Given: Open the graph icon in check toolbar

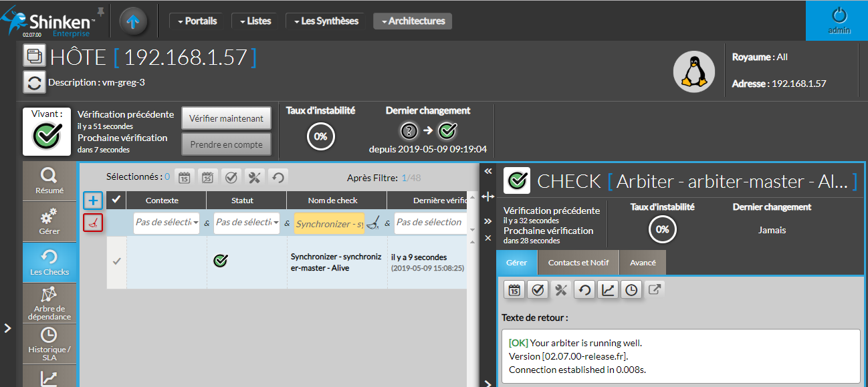Looking at the screenshot, I should click(607, 289).
